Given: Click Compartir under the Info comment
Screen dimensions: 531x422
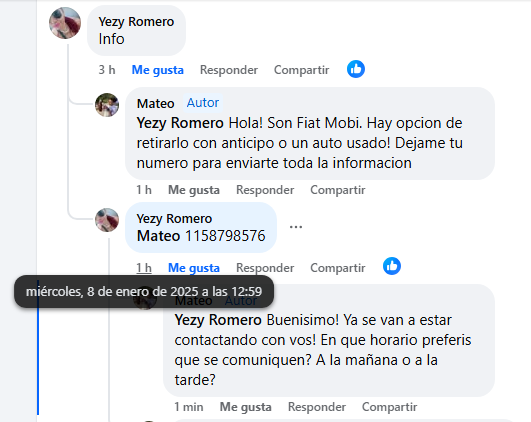Looking at the screenshot, I should 301,70.
